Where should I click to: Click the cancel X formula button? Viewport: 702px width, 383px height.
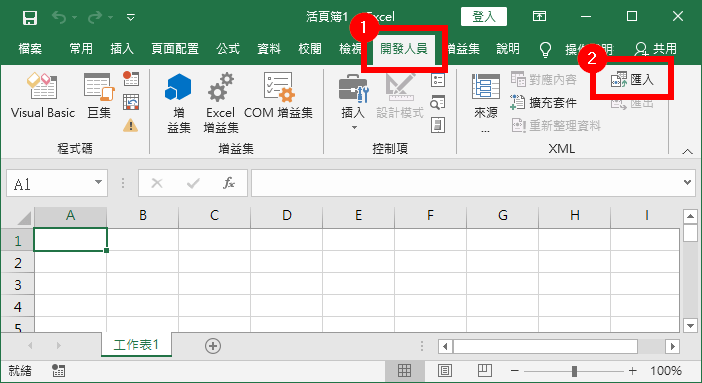coord(157,183)
